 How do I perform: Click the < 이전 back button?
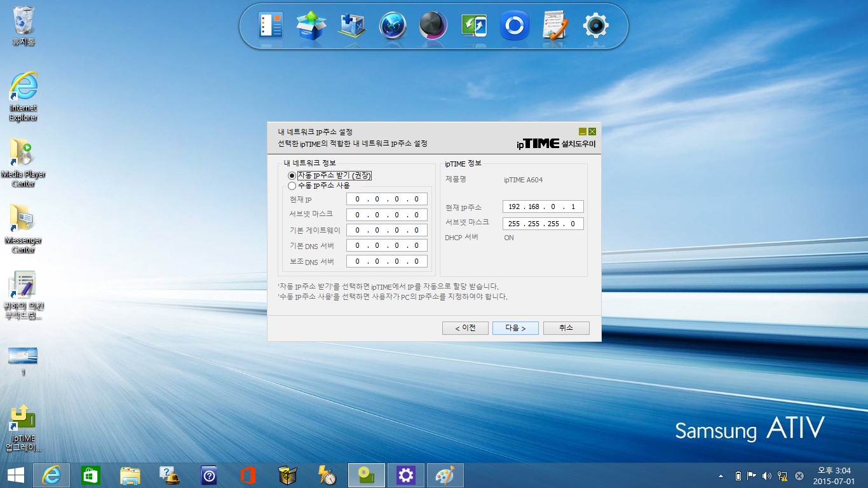tap(465, 328)
